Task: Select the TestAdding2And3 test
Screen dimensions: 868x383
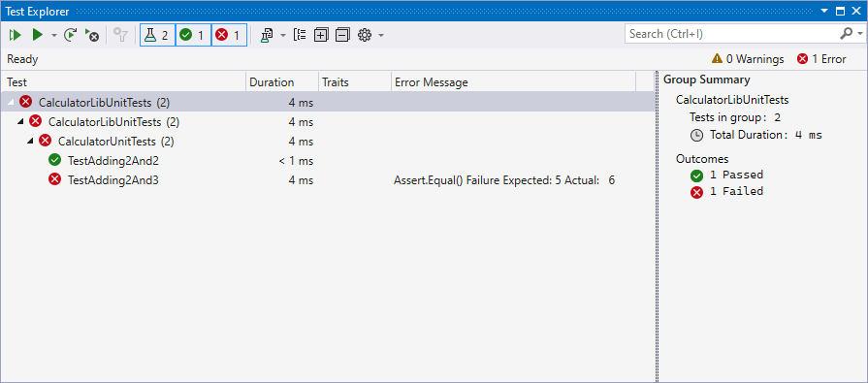Action: pos(327,180)
